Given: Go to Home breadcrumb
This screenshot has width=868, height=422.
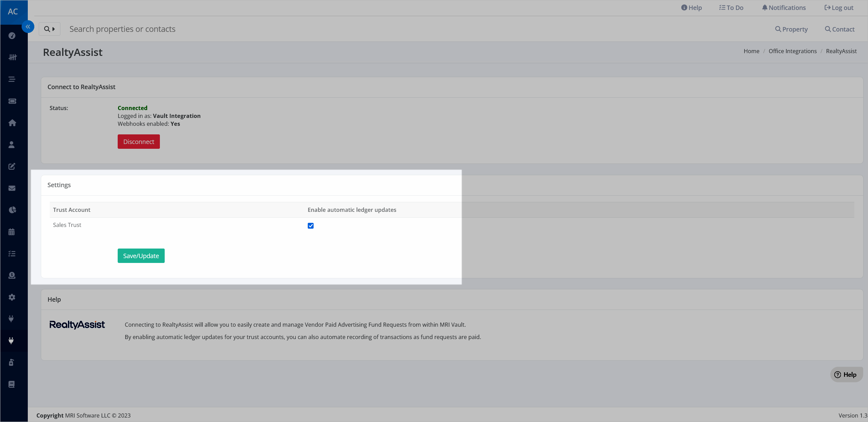Looking at the screenshot, I should click(751, 51).
